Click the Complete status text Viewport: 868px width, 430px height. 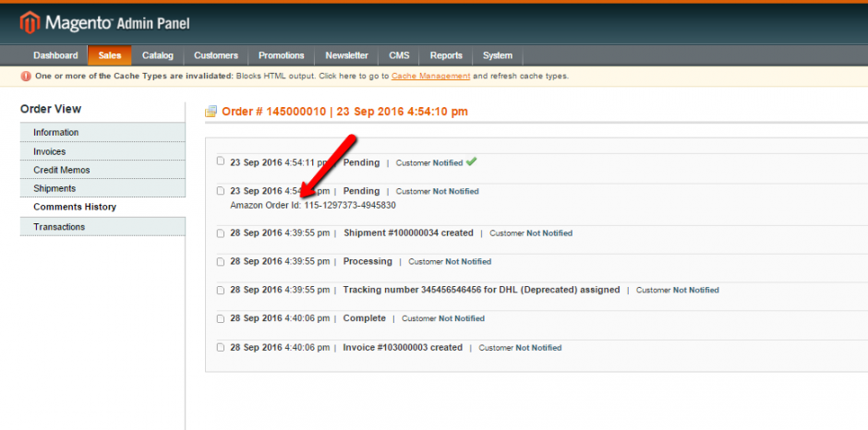pyautogui.click(x=364, y=318)
